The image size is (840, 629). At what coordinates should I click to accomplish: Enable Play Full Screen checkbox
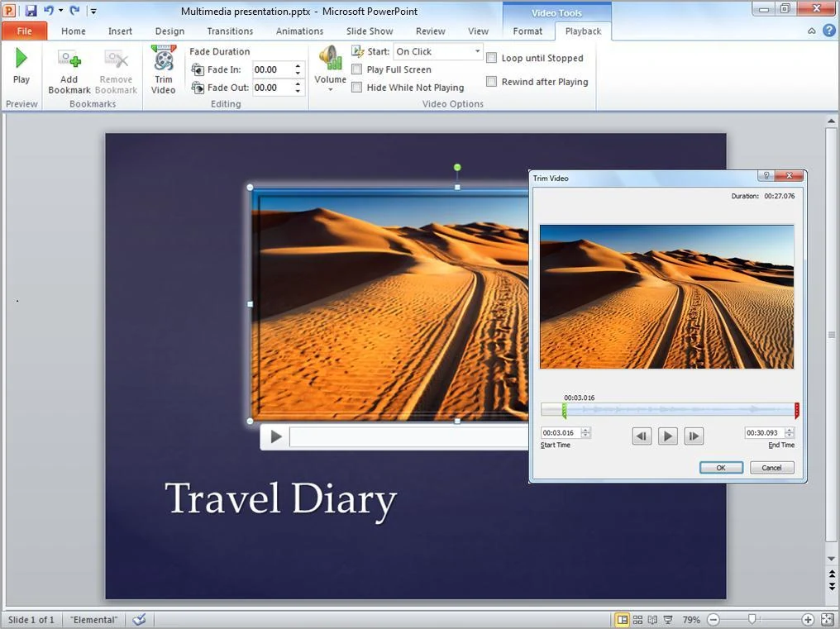click(357, 69)
